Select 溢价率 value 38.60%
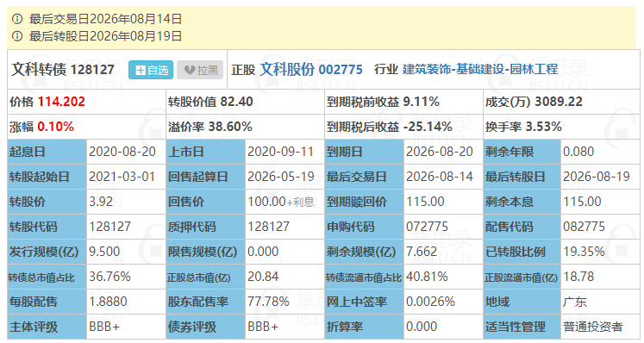This screenshot has height=343, width=644. (x=230, y=127)
